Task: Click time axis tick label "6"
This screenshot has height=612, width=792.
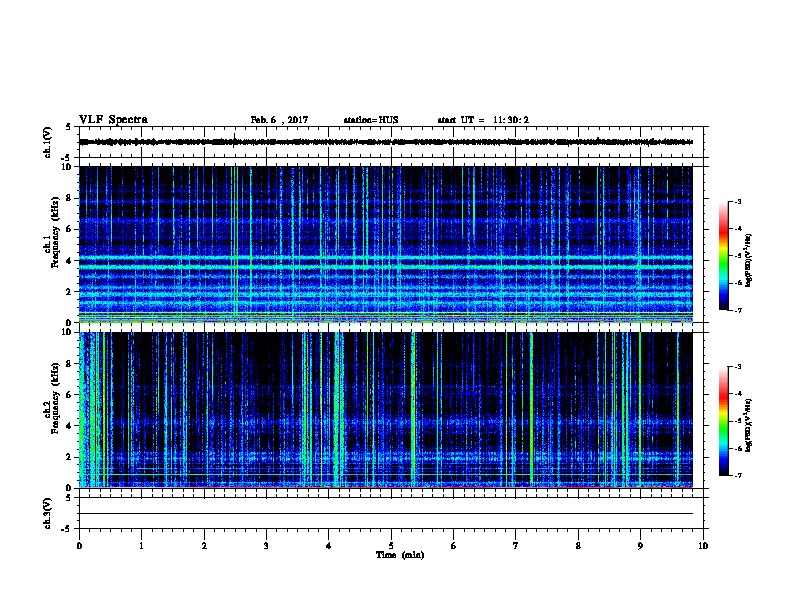Action: [x=454, y=545]
